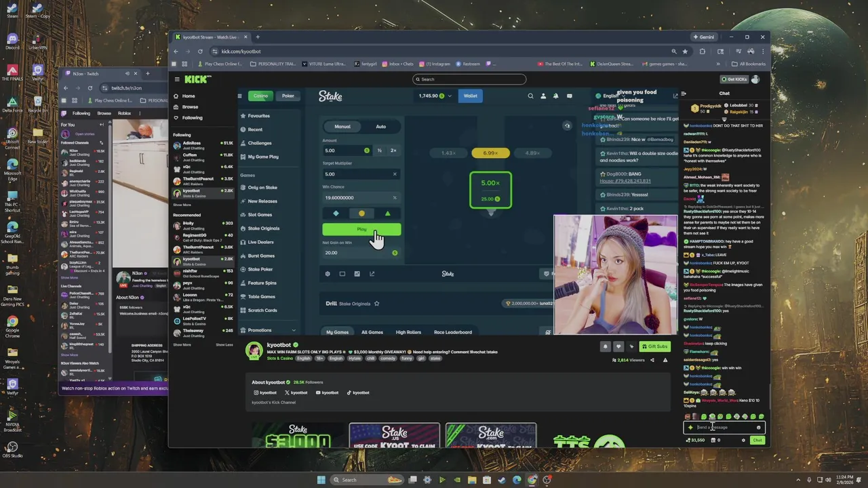Image resolution: width=868 pixels, height=488 pixels.
Task: Open the Stake search icon
Action: click(530, 96)
